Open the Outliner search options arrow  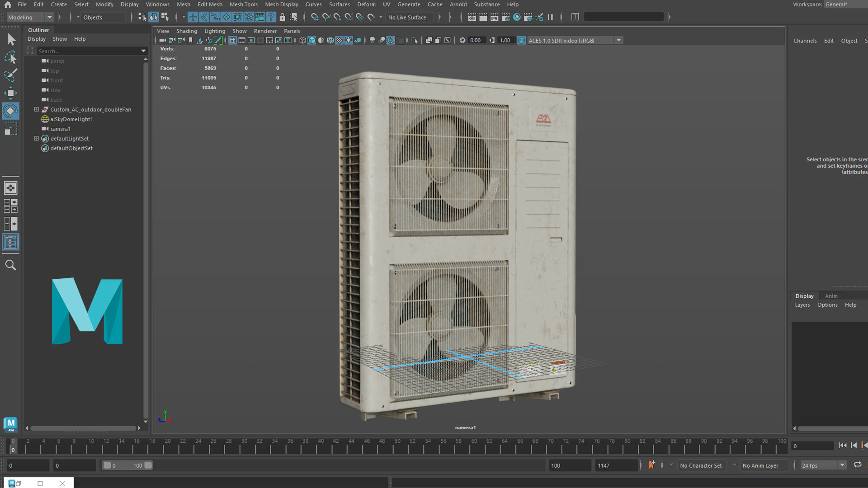click(x=143, y=51)
